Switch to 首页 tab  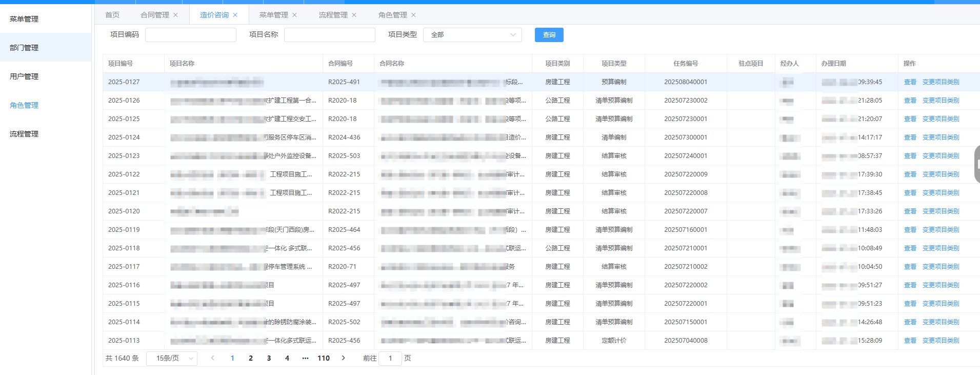click(112, 15)
